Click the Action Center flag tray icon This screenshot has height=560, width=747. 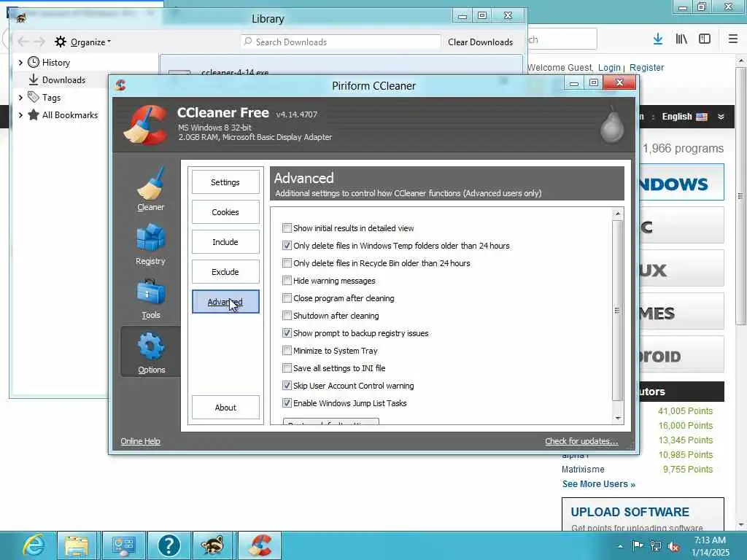(637, 545)
